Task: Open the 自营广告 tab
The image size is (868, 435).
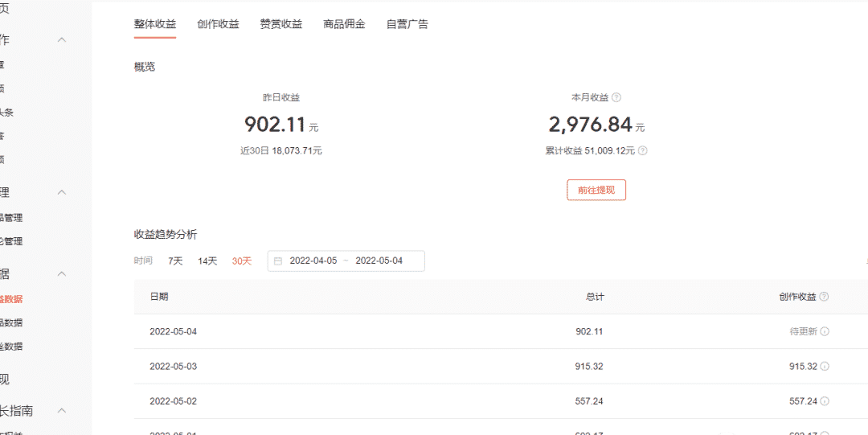Action: pyautogui.click(x=407, y=24)
